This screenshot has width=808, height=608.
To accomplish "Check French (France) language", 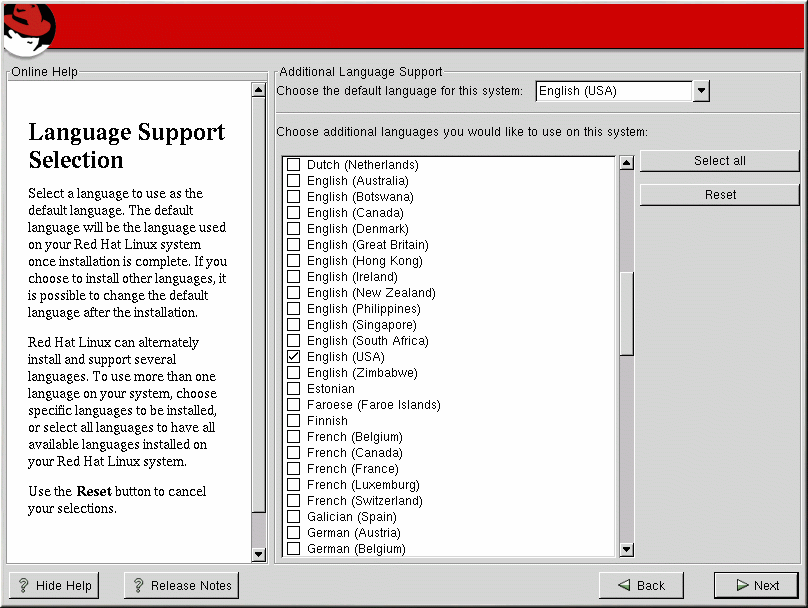I will (293, 468).
